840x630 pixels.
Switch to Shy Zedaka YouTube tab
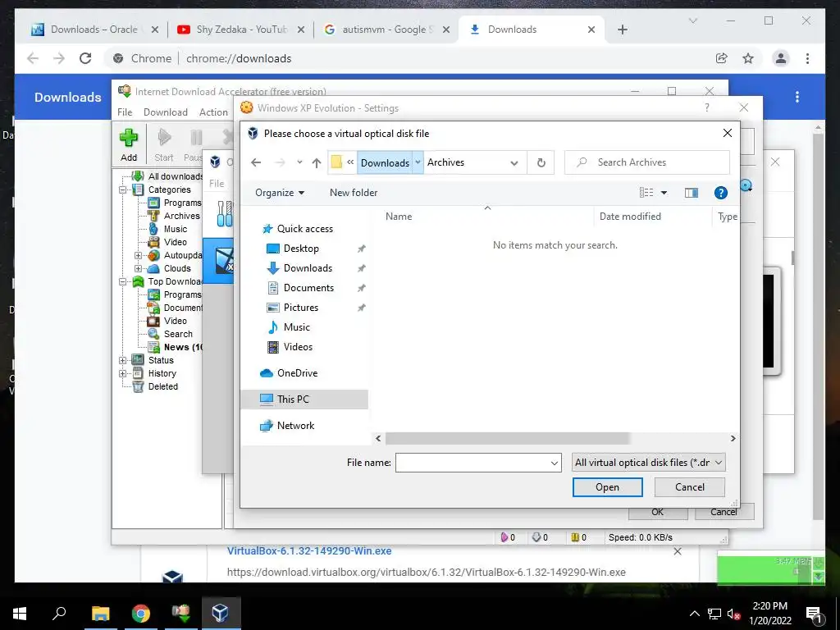(x=241, y=30)
